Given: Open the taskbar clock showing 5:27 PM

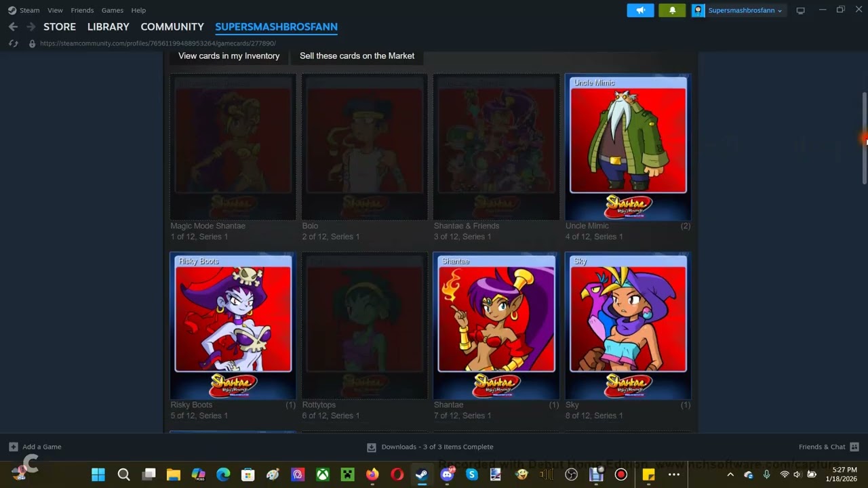Looking at the screenshot, I should 841,474.
